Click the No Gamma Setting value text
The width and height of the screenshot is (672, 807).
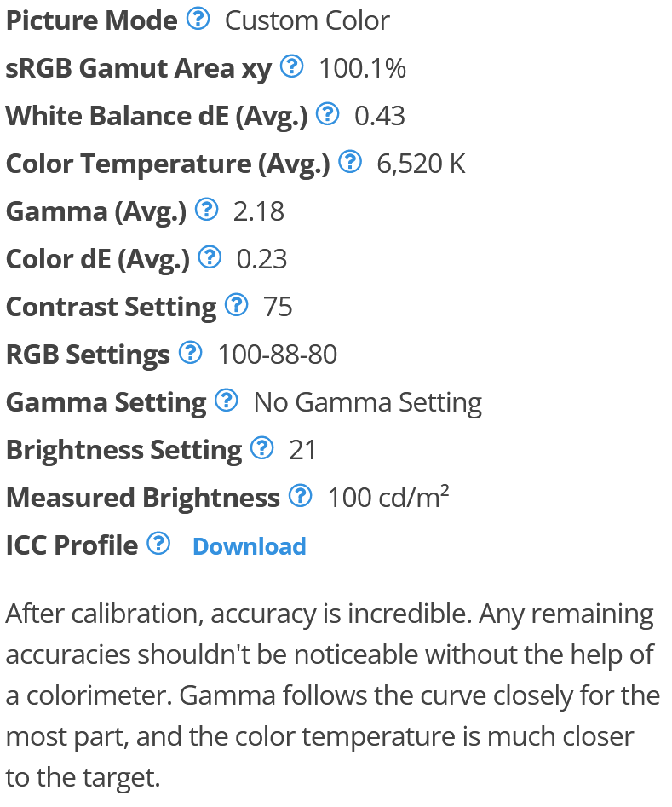pyautogui.click(x=368, y=402)
